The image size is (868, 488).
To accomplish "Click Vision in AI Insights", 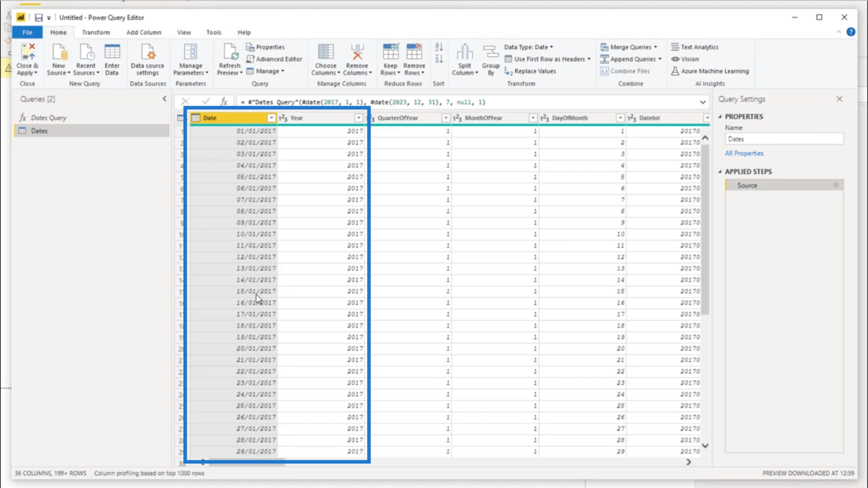I will point(685,59).
